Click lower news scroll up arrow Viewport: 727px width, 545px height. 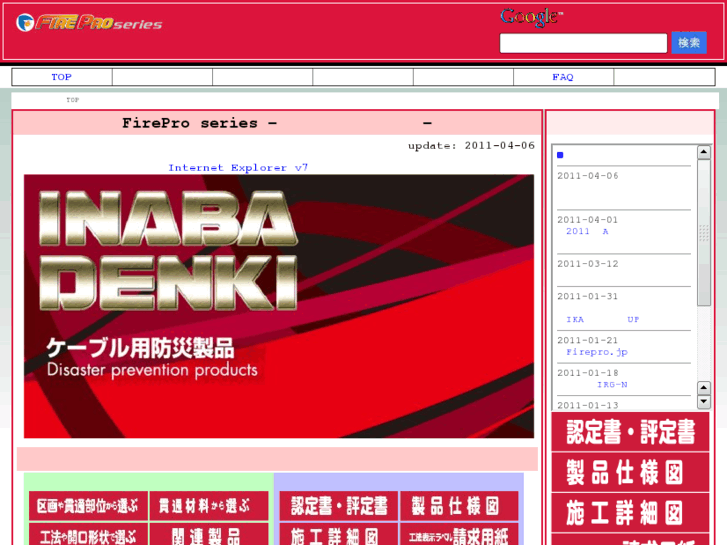tap(704, 387)
